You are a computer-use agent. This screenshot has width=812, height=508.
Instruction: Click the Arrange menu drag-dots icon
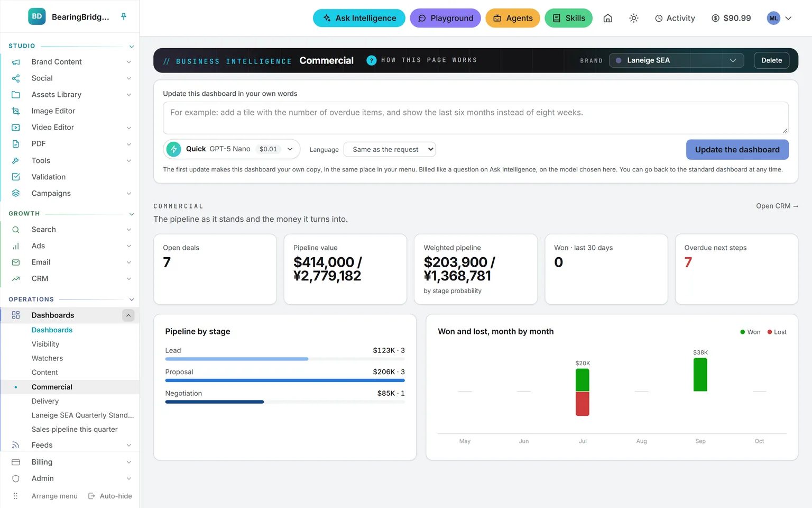[x=15, y=496]
